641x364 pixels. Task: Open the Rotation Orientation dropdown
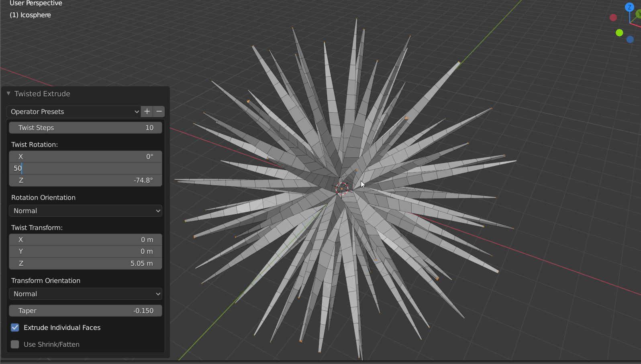pyautogui.click(x=86, y=211)
